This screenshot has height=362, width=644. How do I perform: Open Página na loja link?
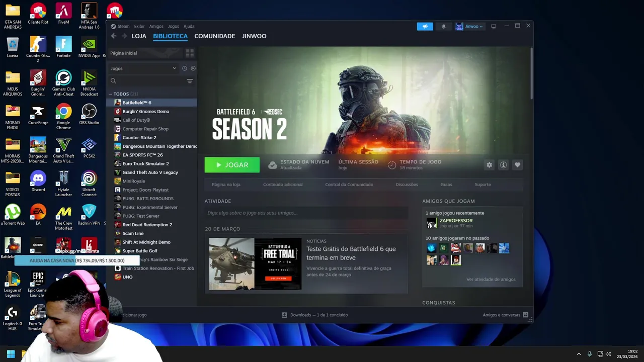[x=226, y=185]
